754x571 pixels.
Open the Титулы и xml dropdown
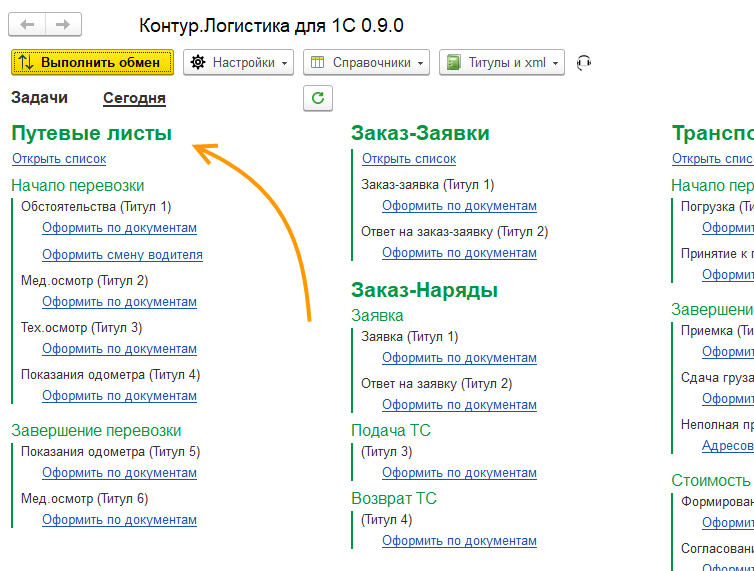[x=502, y=63]
